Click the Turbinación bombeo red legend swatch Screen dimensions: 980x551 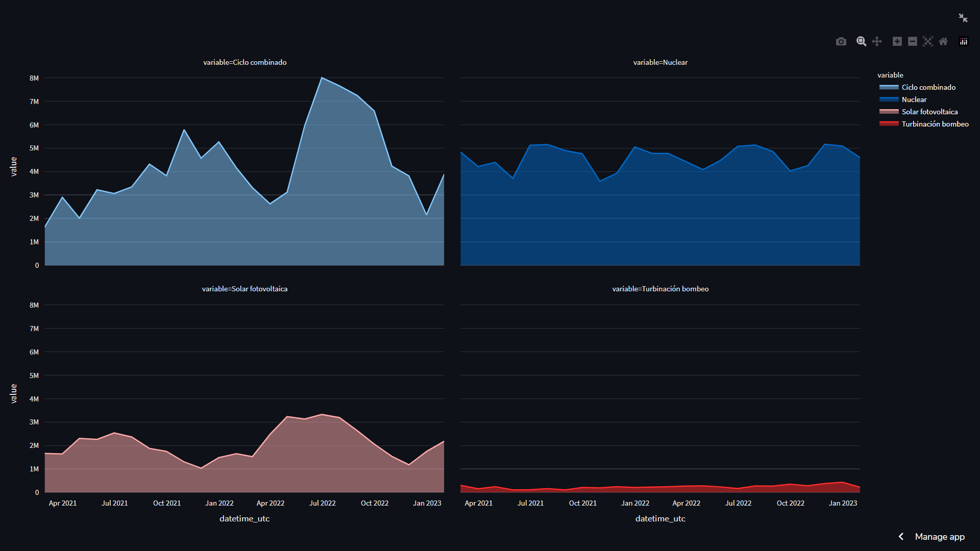coord(889,124)
